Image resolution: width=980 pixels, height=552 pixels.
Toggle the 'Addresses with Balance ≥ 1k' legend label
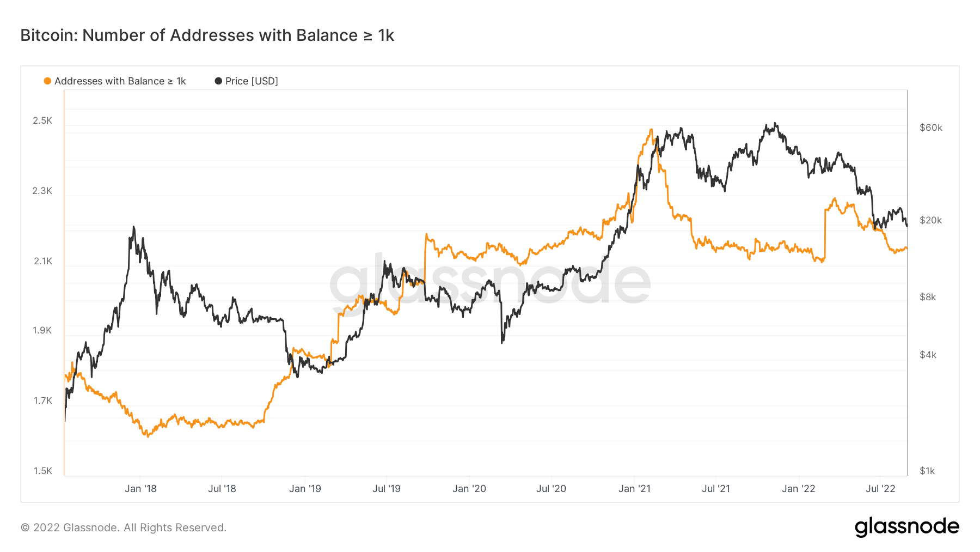tap(120, 81)
